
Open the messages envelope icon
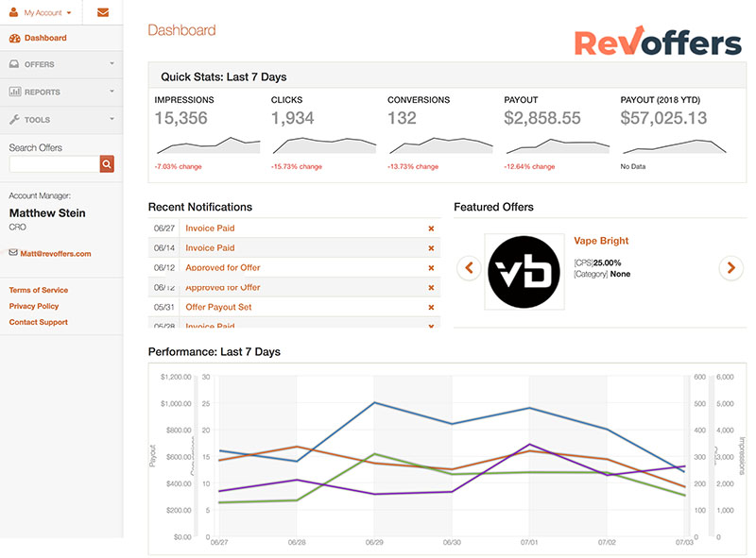(x=104, y=12)
